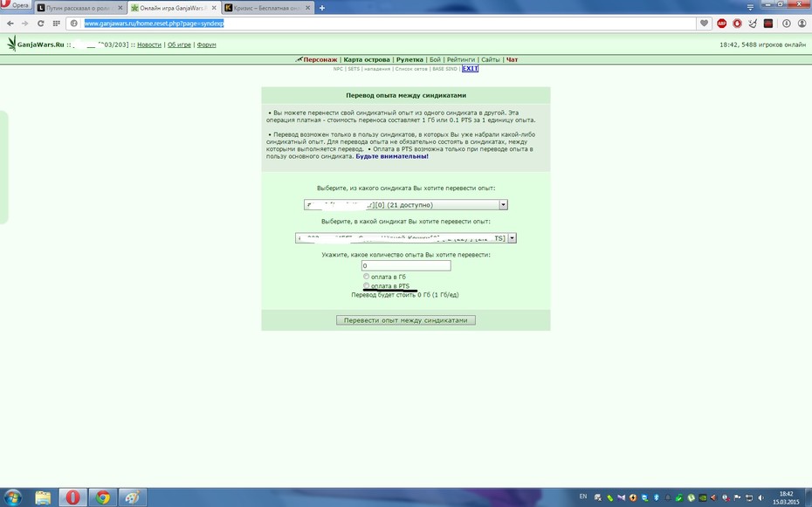Switch to 'Кризис – Бесплатная' tab

(267, 8)
